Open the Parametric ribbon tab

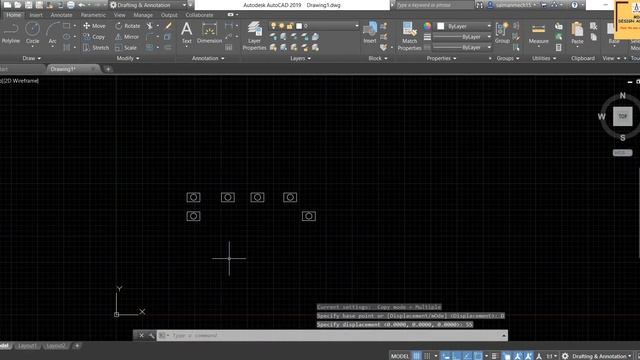93,15
